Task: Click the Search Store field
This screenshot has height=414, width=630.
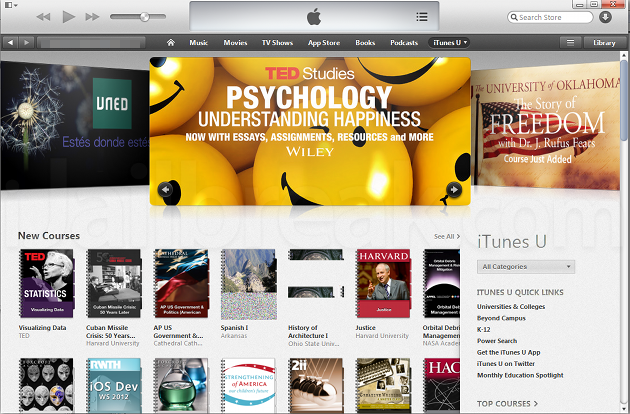Action: [550, 17]
